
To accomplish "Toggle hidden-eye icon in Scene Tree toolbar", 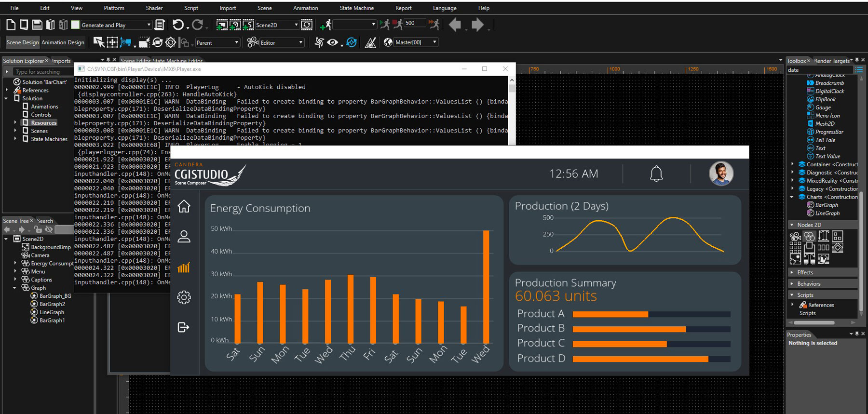I will (x=49, y=230).
